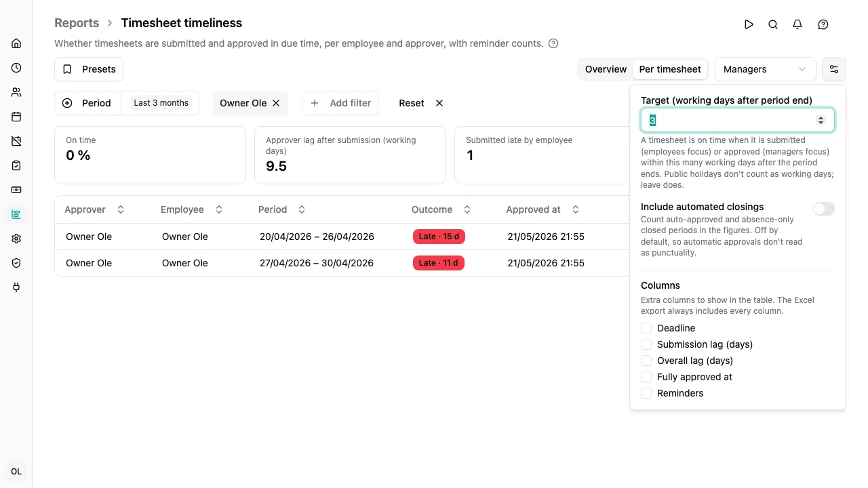Open the shield icon in the sidebar
Viewport: 868px width, 488px height.
point(16,263)
